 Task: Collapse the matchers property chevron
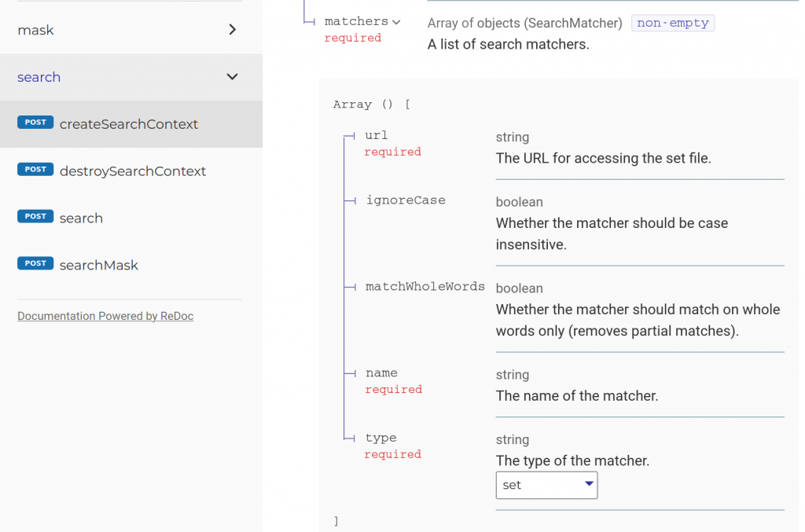tap(396, 22)
